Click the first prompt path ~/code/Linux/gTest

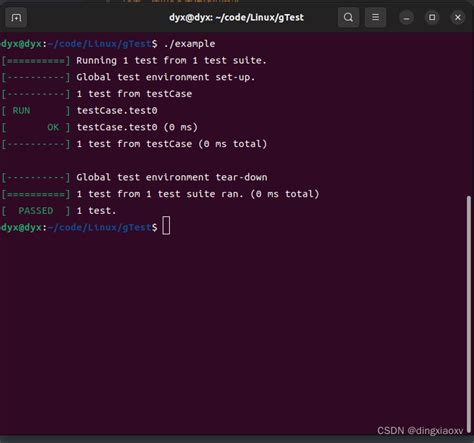(x=99, y=44)
